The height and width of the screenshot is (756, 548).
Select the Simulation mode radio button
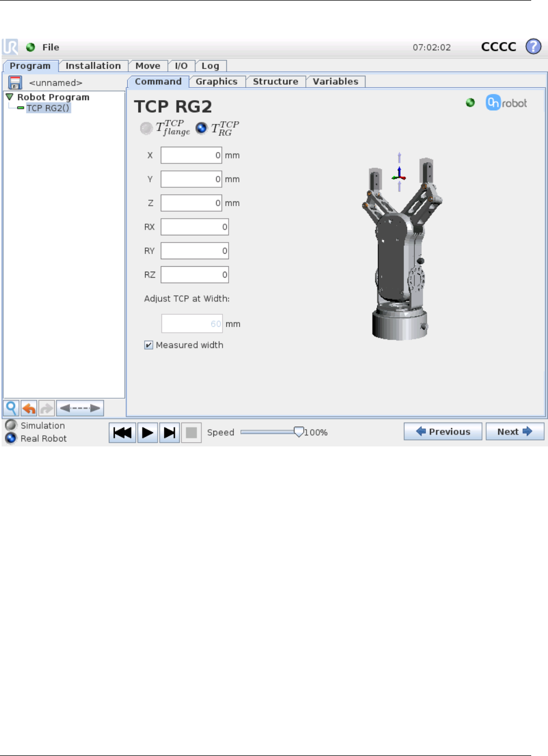(11, 425)
